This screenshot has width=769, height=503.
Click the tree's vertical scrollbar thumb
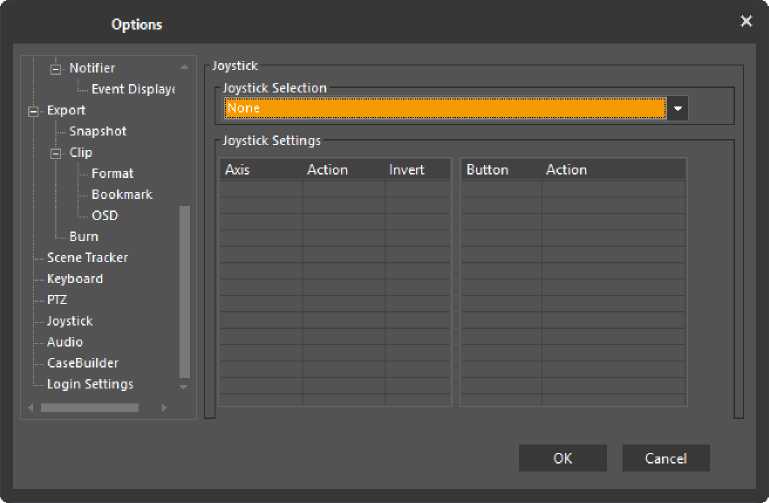[184, 290]
